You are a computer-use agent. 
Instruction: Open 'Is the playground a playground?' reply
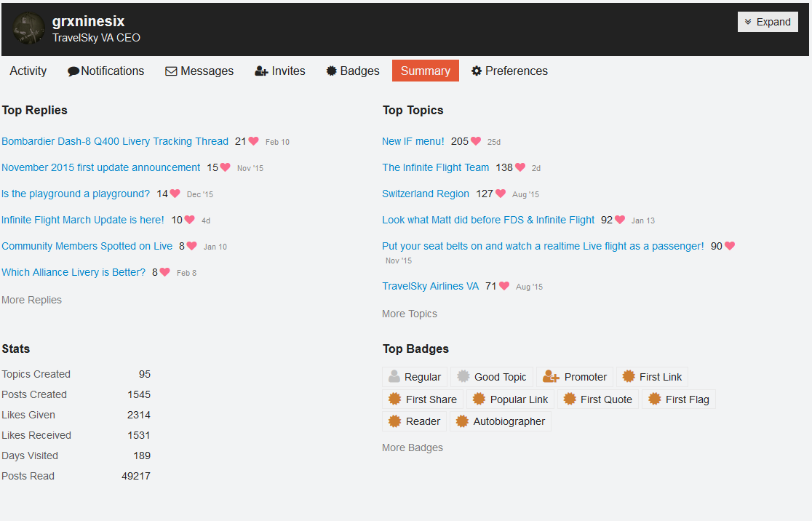click(x=76, y=194)
